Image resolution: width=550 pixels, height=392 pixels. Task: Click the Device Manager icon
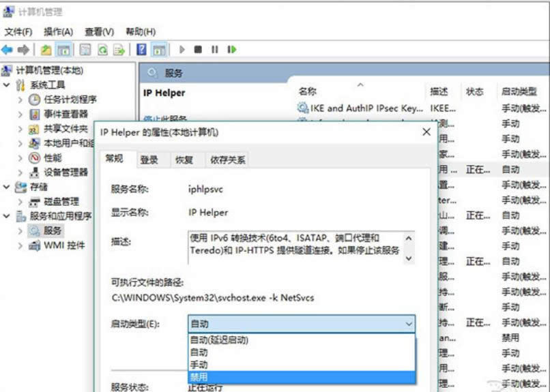(34, 172)
